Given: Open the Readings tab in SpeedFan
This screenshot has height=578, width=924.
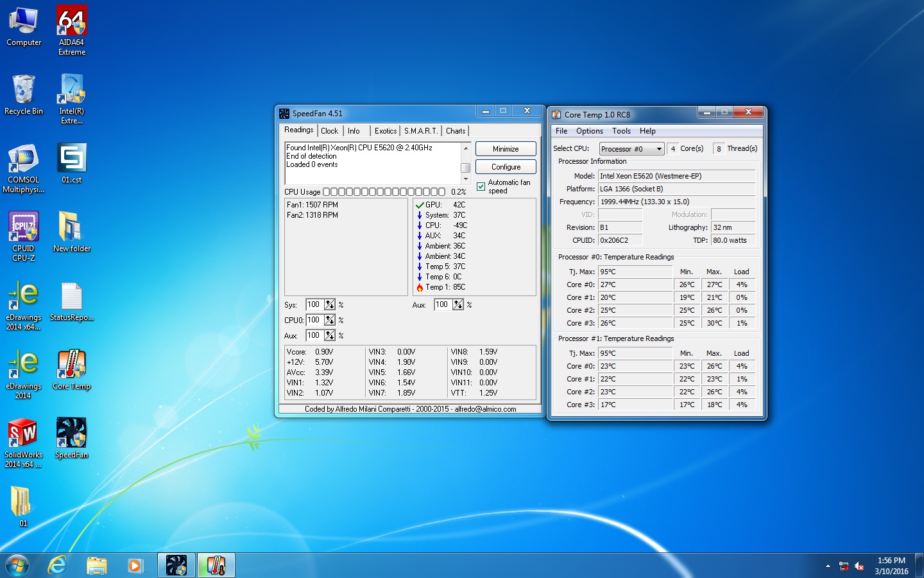Looking at the screenshot, I should click(x=299, y=130).
